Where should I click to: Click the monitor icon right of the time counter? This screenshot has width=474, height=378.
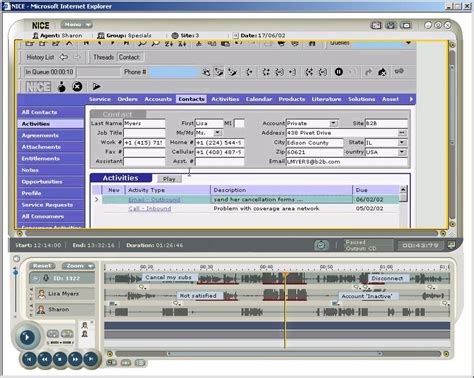coord(452,245)
